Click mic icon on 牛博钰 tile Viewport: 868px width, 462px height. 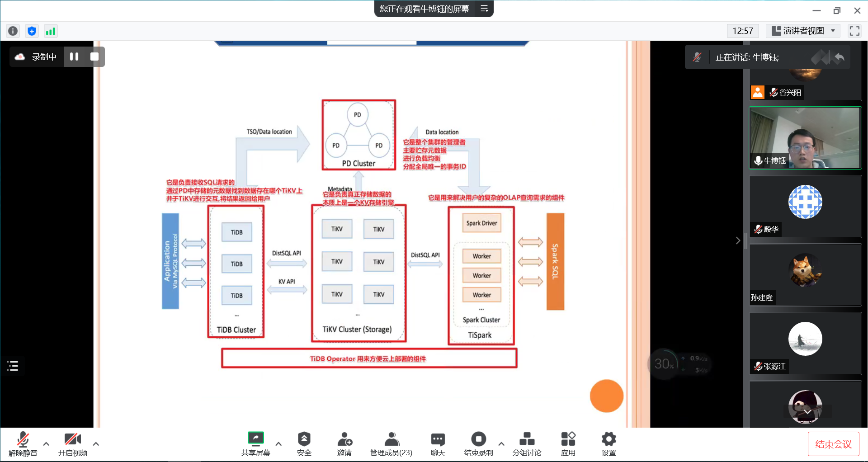(x=758, y=160)
